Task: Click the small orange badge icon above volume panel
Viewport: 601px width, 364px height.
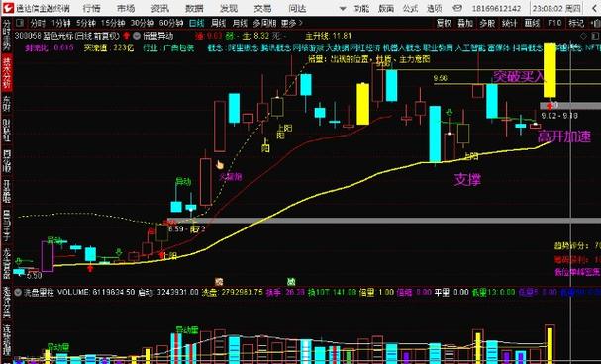Action: (x=219, y=282)
